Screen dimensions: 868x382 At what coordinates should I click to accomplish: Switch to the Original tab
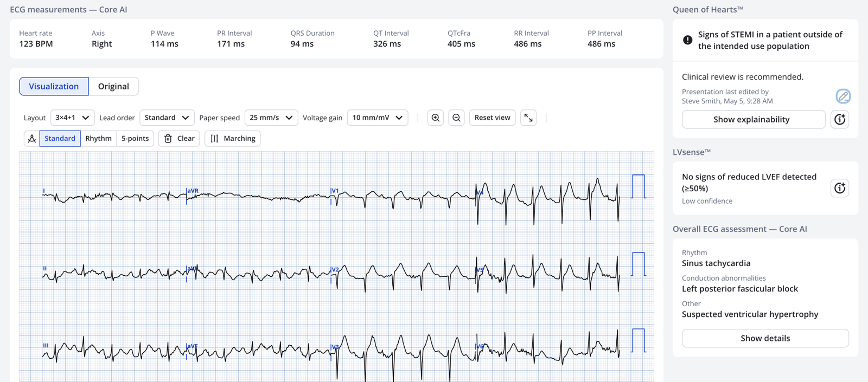pos(113,86)
